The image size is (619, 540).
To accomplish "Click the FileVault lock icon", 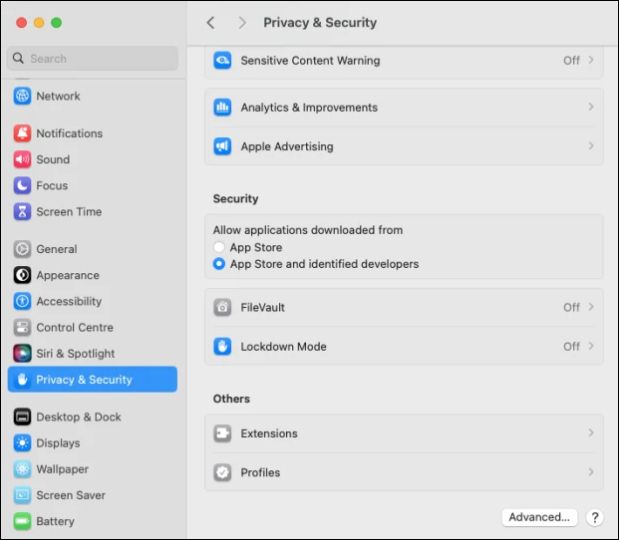I will tap(222, 308).
